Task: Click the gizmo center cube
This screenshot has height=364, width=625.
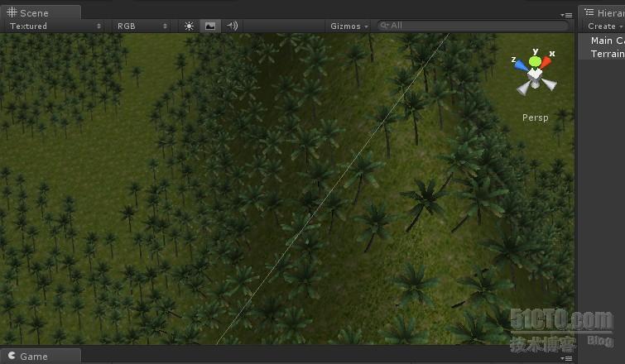Action: (535, 74)
